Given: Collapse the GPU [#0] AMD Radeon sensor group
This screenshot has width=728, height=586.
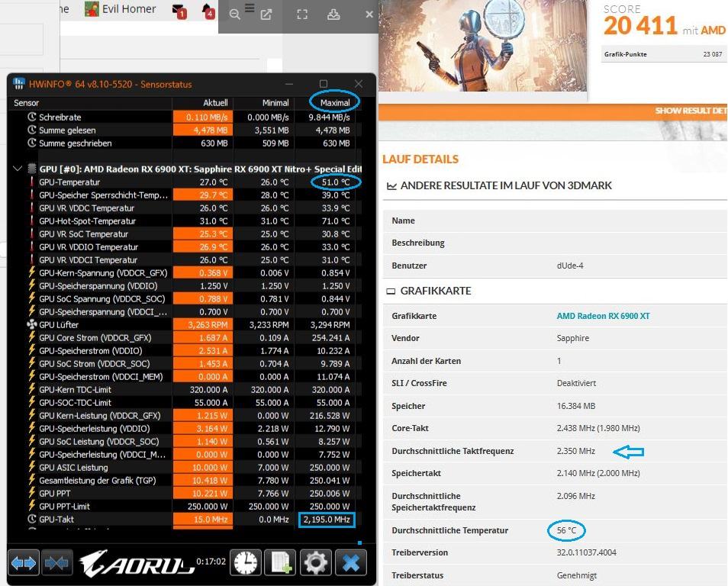Looking at the screenshot, I should pyautogui.click(x=18, y=169).
